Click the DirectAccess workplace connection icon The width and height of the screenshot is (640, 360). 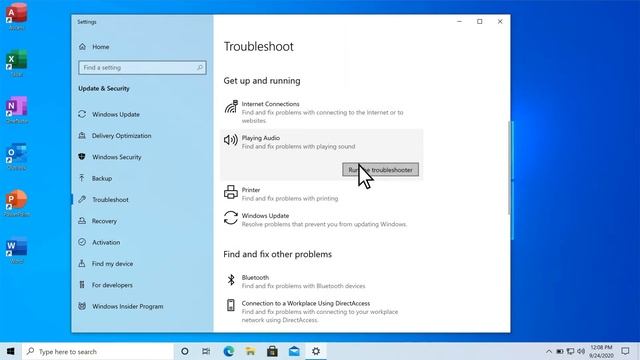click(x=231, y=305)
